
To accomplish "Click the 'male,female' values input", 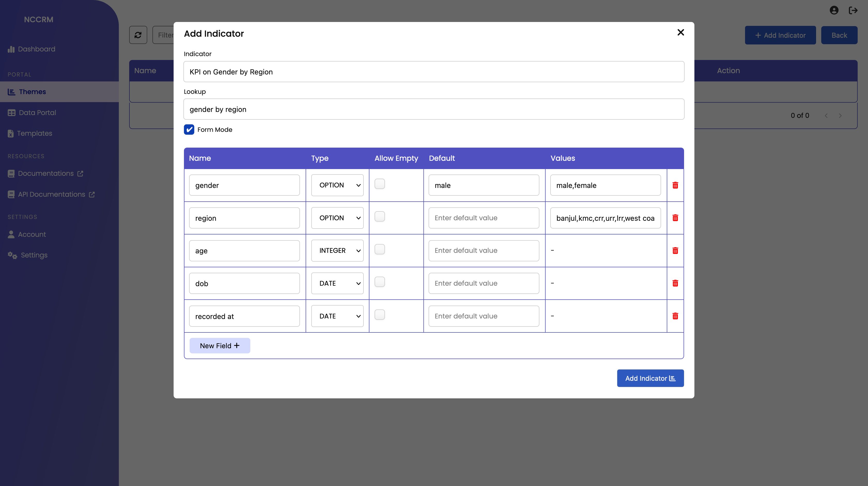I will 606,185.
